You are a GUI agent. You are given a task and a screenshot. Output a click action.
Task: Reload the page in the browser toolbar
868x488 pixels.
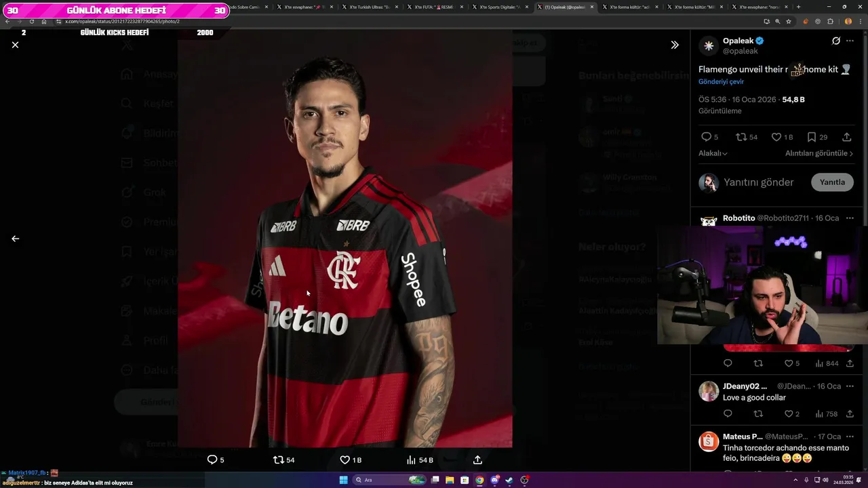coord(31,21)
